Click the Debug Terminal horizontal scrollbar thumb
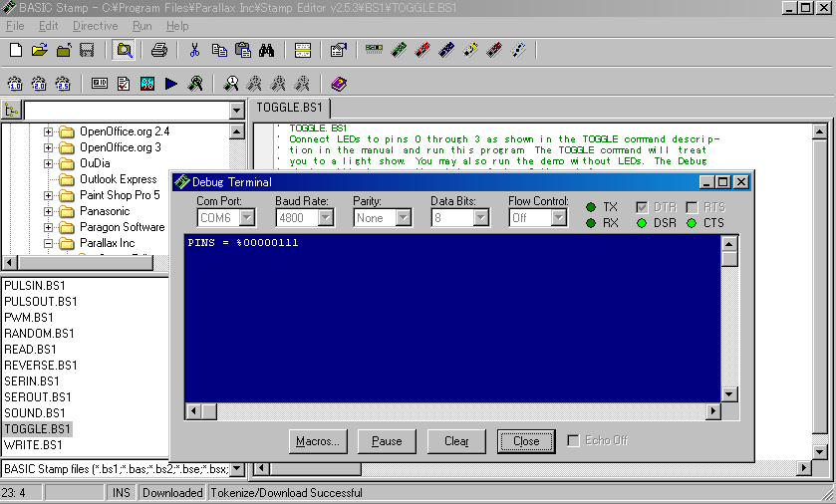The image size is (836, 504). tap(209, 411)
